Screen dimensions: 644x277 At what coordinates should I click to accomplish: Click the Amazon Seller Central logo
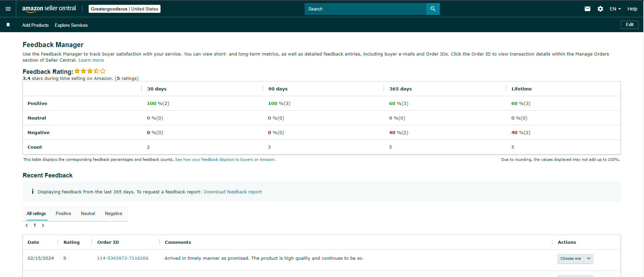click(x=49, y=9)
